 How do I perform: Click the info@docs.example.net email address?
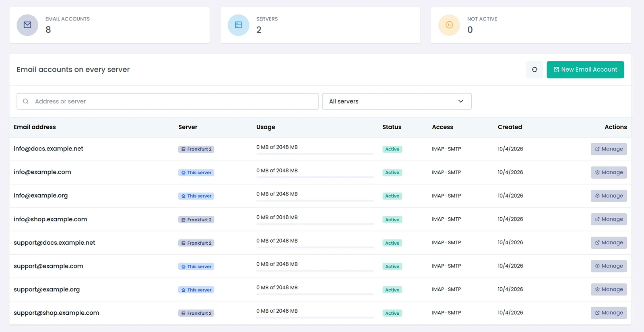pyautogui.click(x=48, y=148)
